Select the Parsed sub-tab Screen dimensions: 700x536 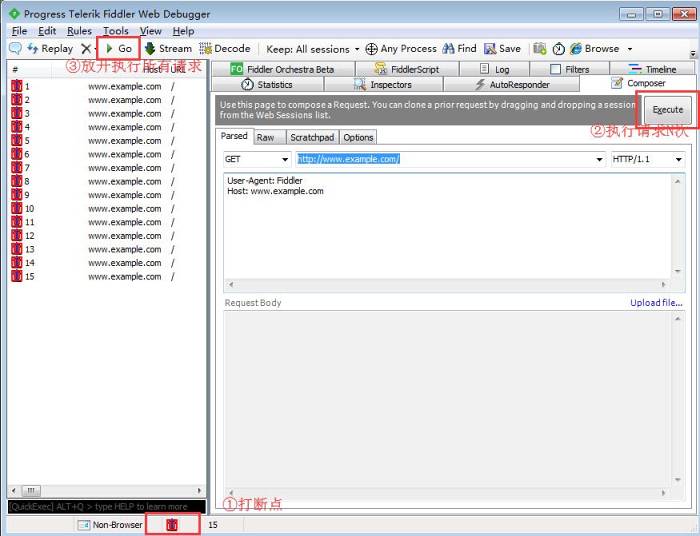tap(234, 136)
